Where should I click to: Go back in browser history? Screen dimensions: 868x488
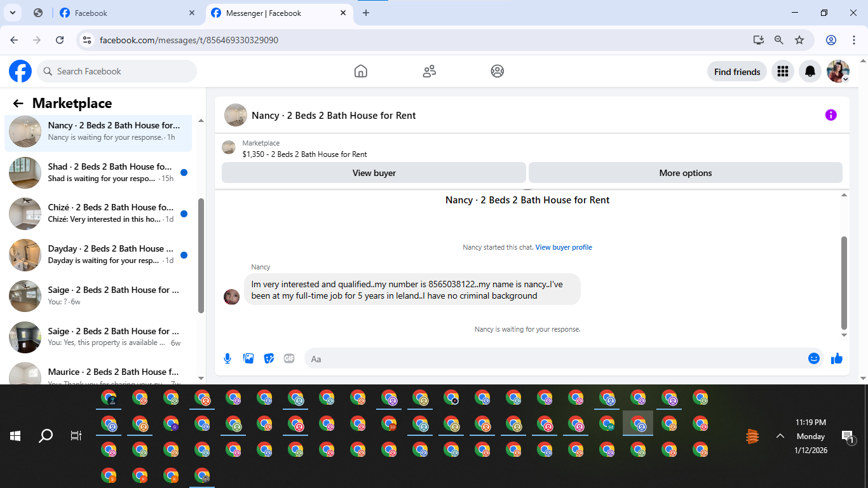coord(14,40)
